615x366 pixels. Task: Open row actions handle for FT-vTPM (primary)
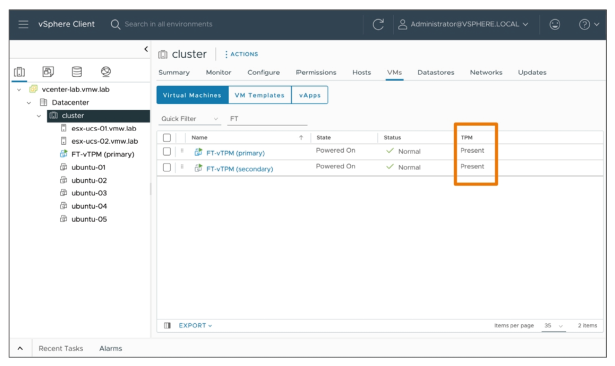click(x=182, y=151)
